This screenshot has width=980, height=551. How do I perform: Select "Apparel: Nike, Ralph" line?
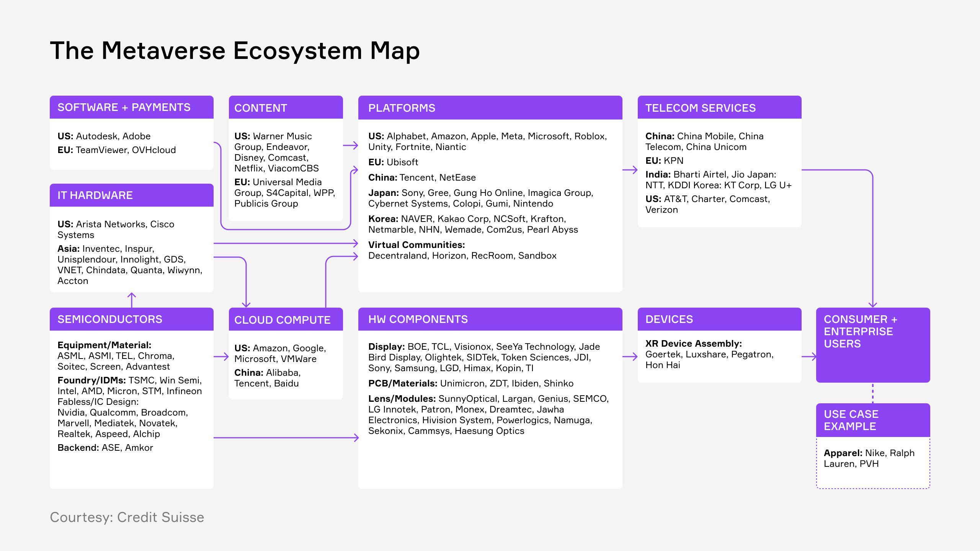tap(869, 453)
